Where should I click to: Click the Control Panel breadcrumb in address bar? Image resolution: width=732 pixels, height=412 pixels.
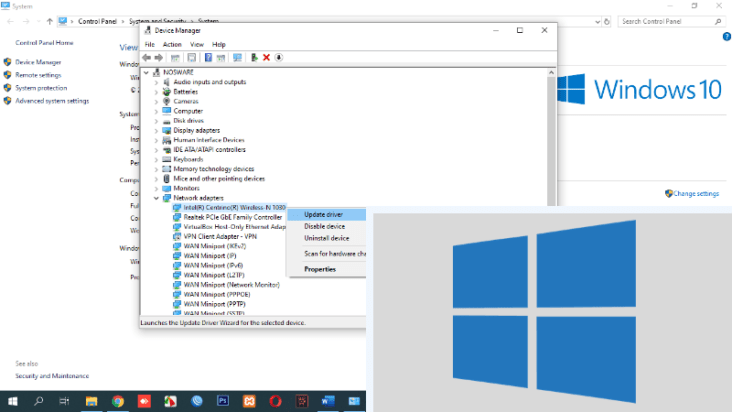[x=97, y=21]
